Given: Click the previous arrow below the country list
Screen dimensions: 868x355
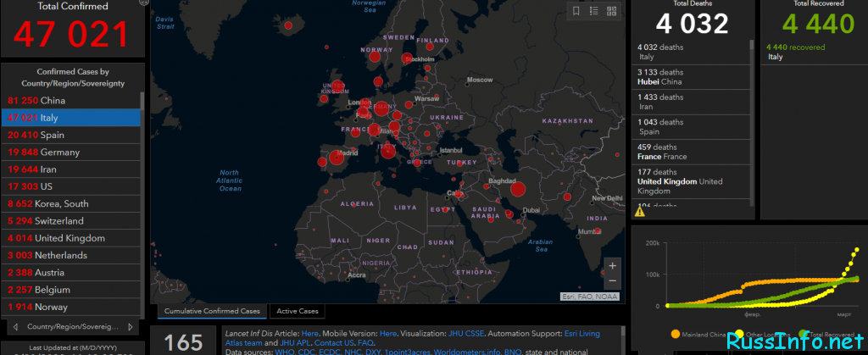Looking at the screenshot, I should tap(15, 327).
